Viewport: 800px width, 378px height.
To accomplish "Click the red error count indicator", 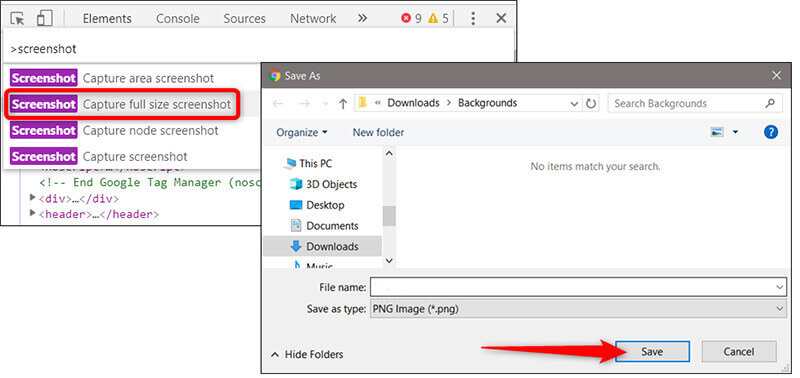I will (x=411, y=19).
